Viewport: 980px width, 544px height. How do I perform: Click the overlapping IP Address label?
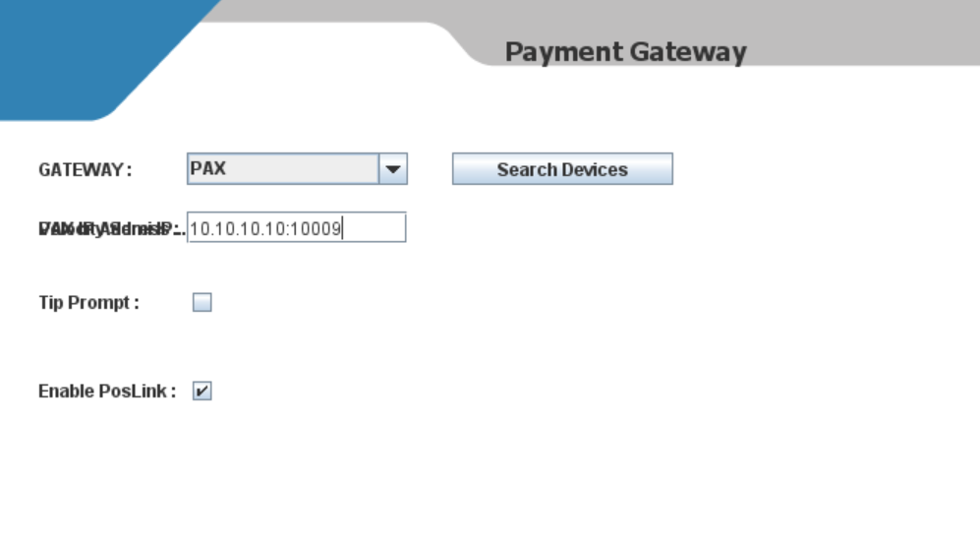pos(112,229)
